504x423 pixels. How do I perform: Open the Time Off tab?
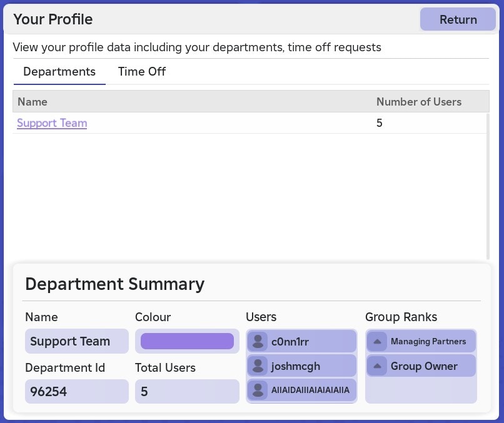[142, 72]
